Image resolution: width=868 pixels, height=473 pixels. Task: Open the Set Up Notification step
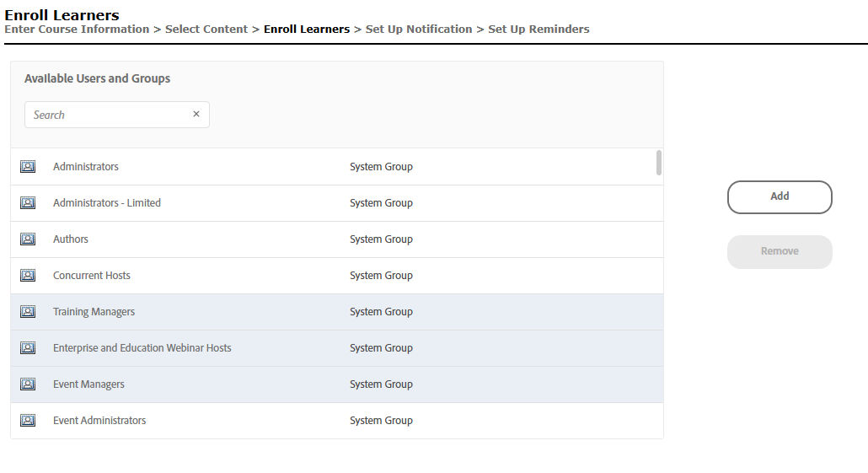point(419,30)
